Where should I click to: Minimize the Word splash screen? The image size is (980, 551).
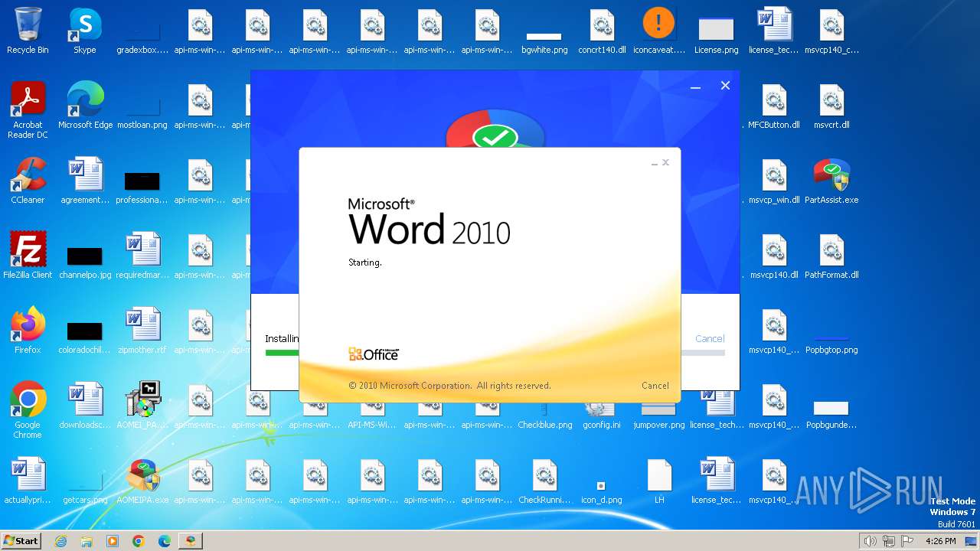(x=655, y=163)
